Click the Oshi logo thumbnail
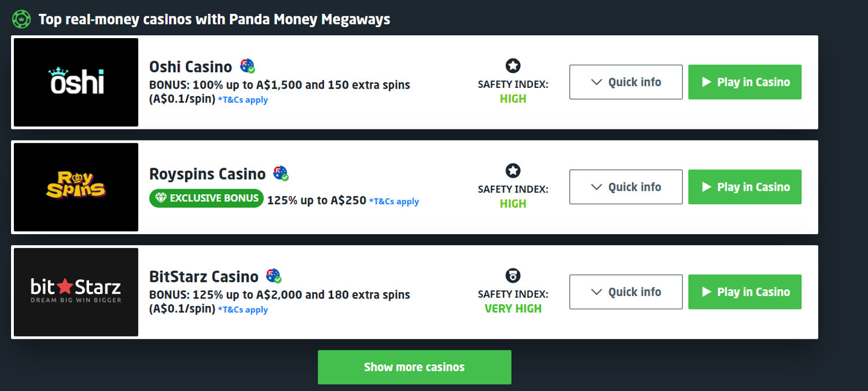Viewport: 868px width, 391px height. [76, 82]
